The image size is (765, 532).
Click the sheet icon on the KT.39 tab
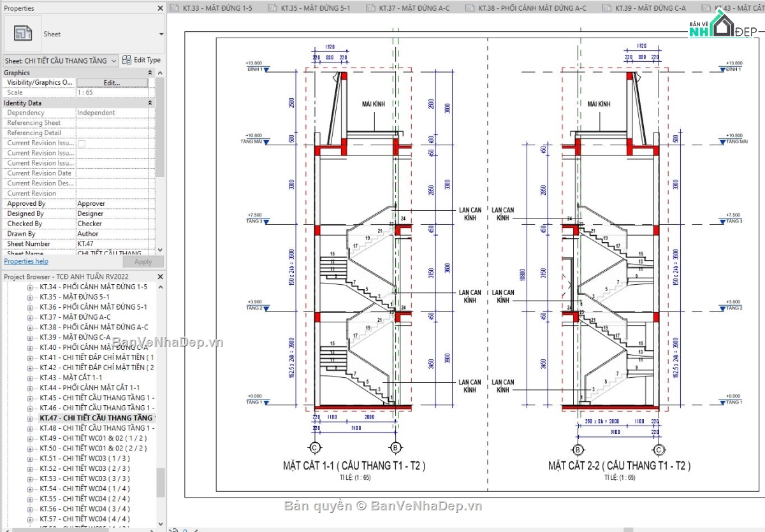click(604, 8)
